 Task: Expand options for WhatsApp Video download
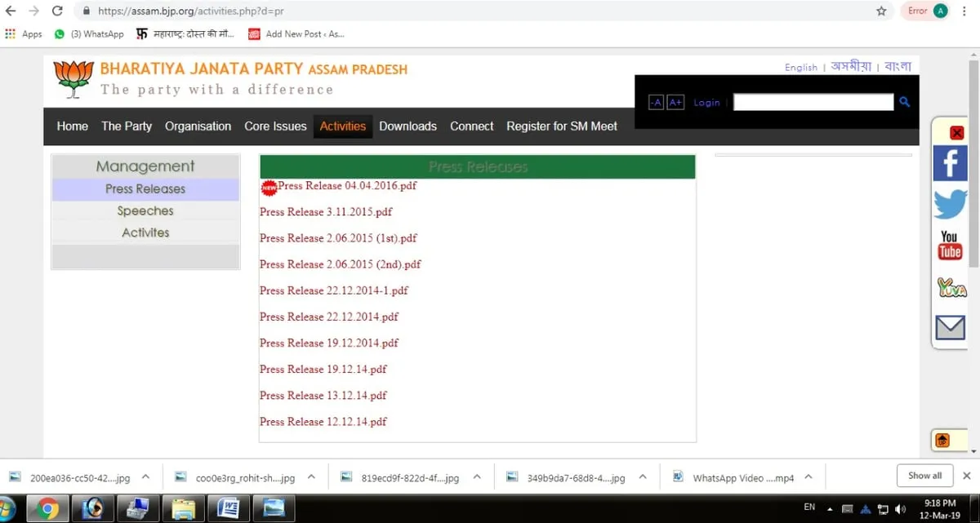pos(808,476)
